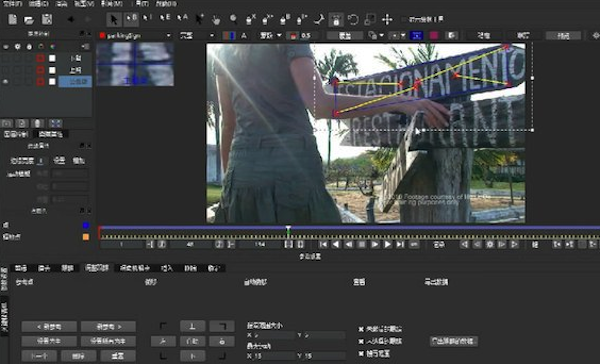
Task: Select the rotate tool in the toolbar
Action: click(x=353, y=19)
